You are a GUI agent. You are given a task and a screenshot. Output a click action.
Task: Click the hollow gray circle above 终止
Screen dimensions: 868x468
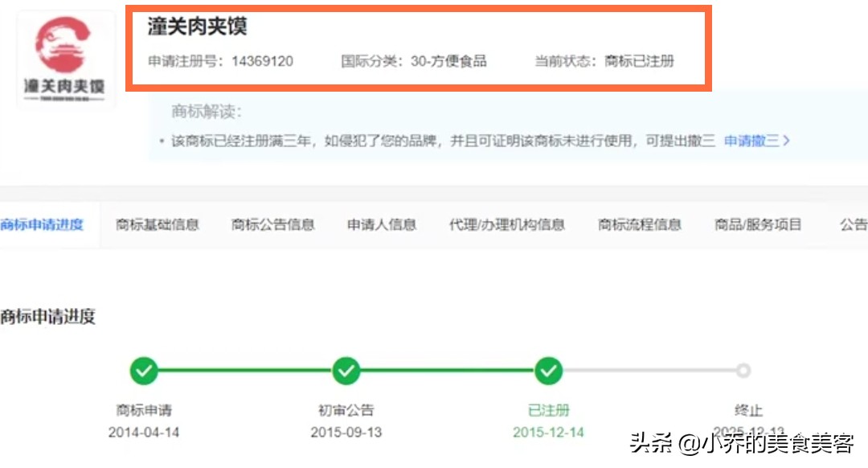[x=742, y=371]
